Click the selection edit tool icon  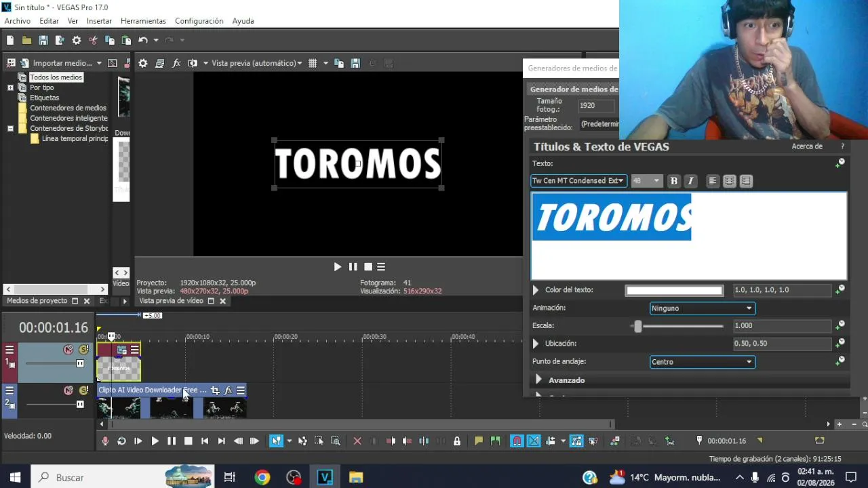319,441
